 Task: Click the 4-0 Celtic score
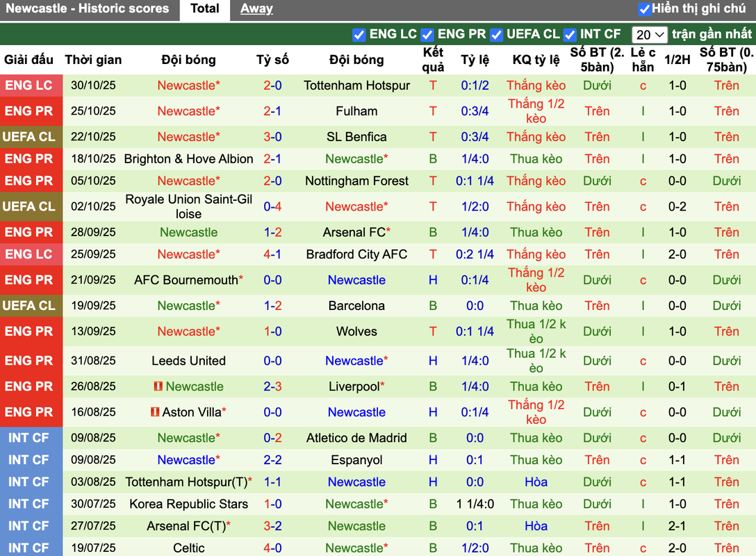click(272, 548)
